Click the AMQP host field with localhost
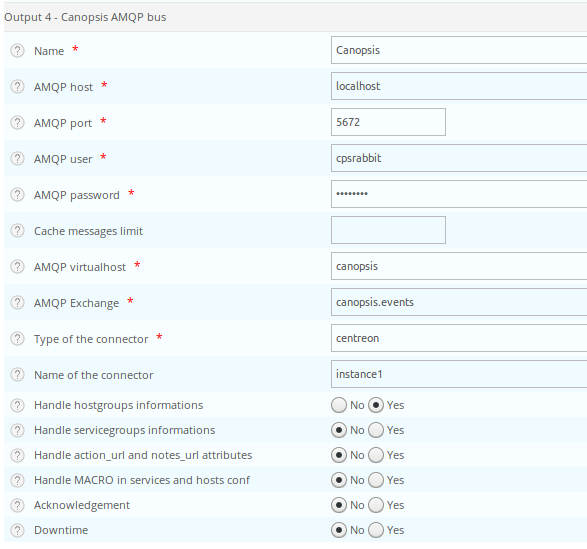This screenshot has width=587, height=549. 459,86
